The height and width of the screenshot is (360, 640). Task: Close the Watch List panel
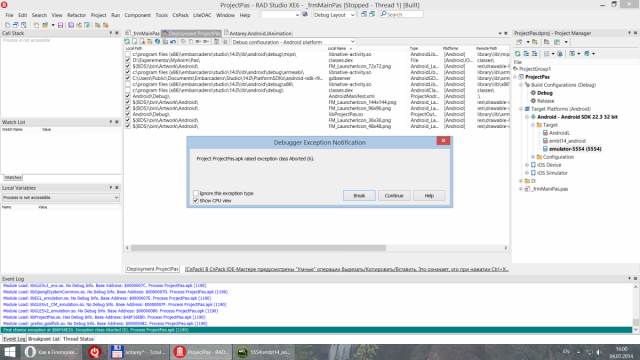117,122
